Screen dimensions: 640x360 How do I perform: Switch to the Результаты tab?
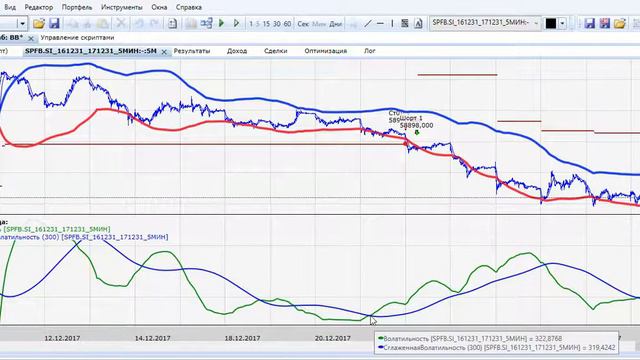(192, 51)
